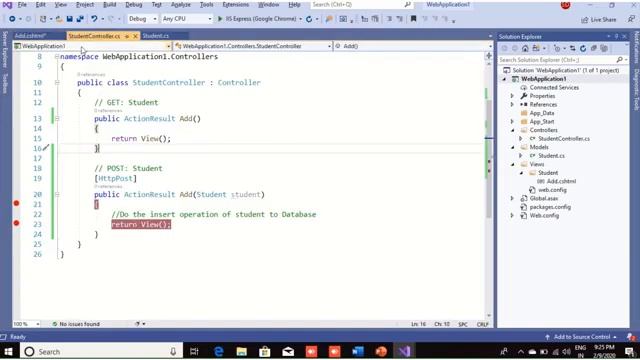Click the bookmark icon in toolbar
Screen dimensions: 640x360
(x=413, y=19)
